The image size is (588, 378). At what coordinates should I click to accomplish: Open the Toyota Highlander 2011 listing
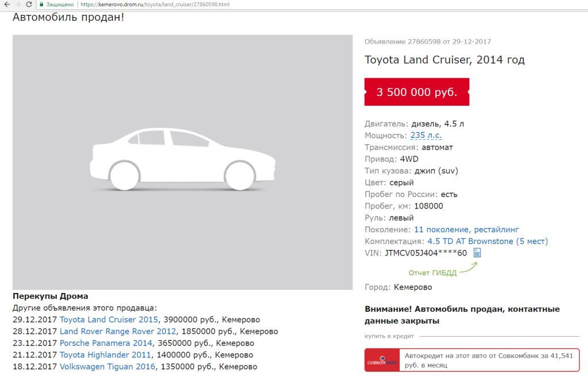[105, 355]
